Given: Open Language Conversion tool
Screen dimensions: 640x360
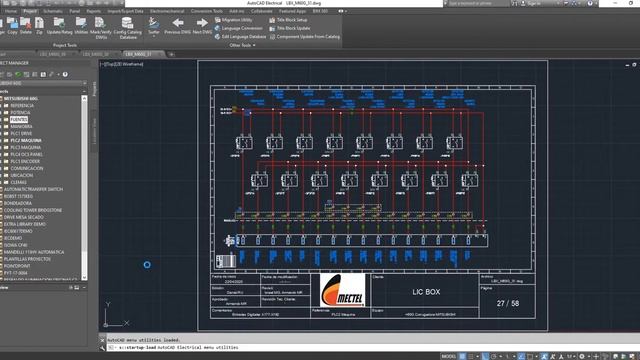Looking at the screenshot, I should [x=238, y=28].
